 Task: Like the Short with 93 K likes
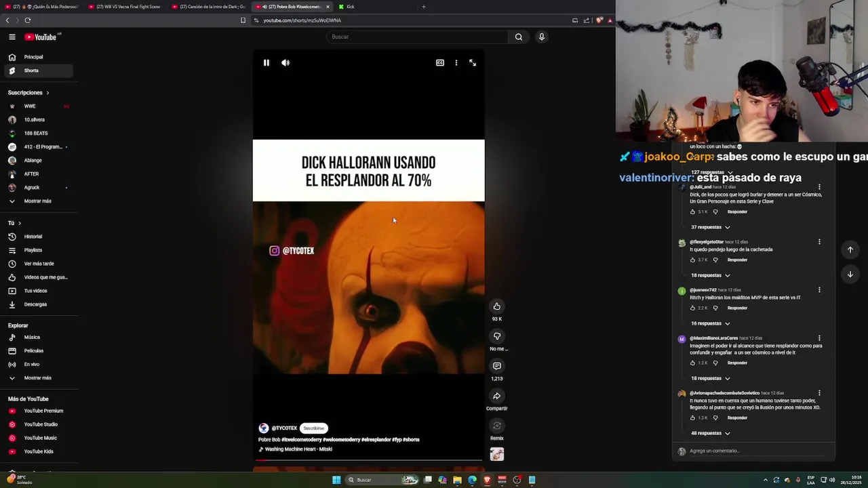497,306
